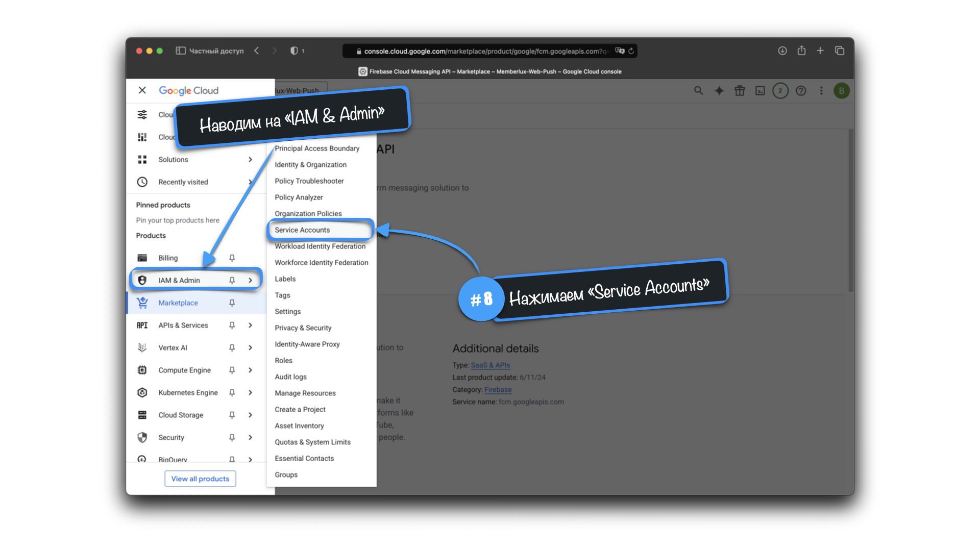This screenshot has height=551, width=980.
Task: Close the navigation menu with X
Action: coord(142,90)
